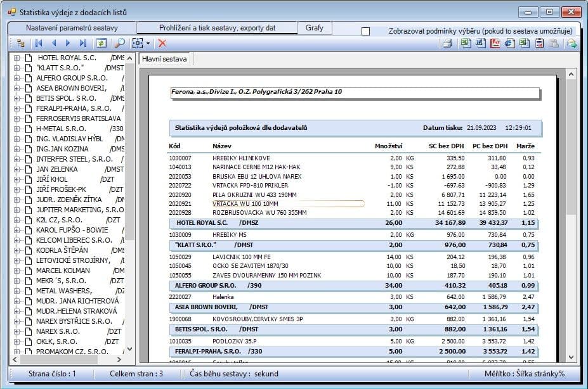588x389 pixels.
Task: Select the Hlavní sestava report tab
Action: click(164, 59)
